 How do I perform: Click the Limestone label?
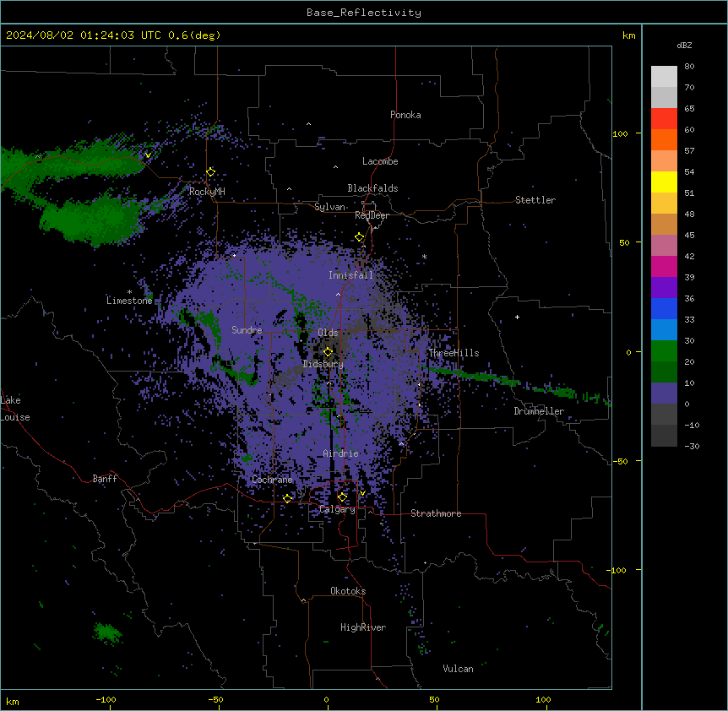129,301
